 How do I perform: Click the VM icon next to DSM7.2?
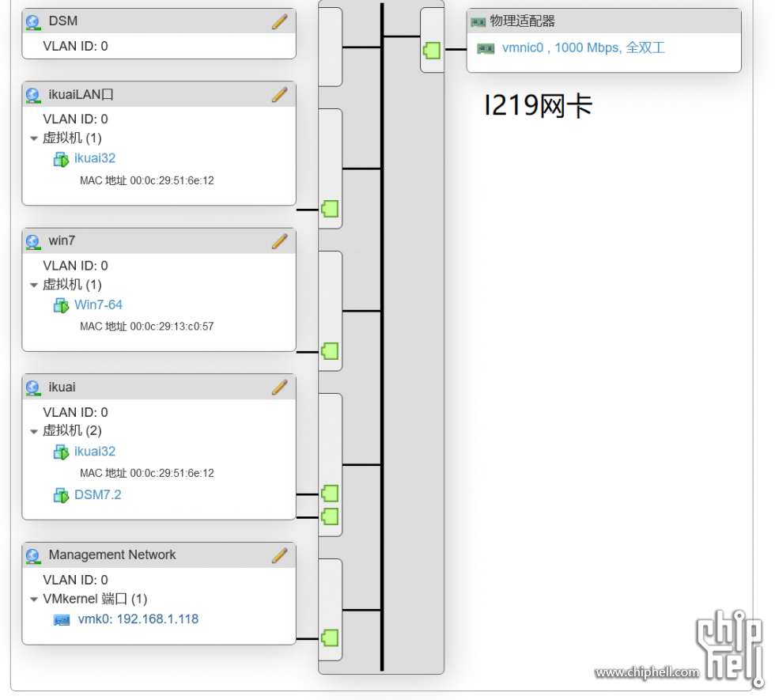pos(62,495)
